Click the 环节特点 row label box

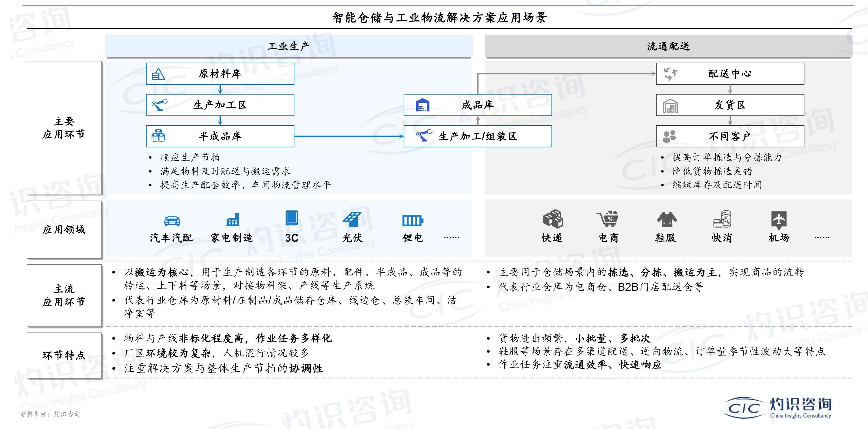pyautogui.click(x=64, y=355)
